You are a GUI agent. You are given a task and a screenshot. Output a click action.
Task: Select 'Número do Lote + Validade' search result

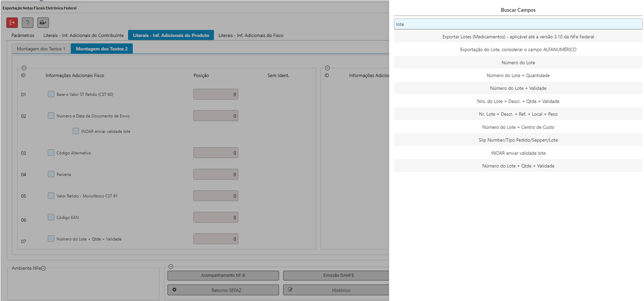click(518, 88)
